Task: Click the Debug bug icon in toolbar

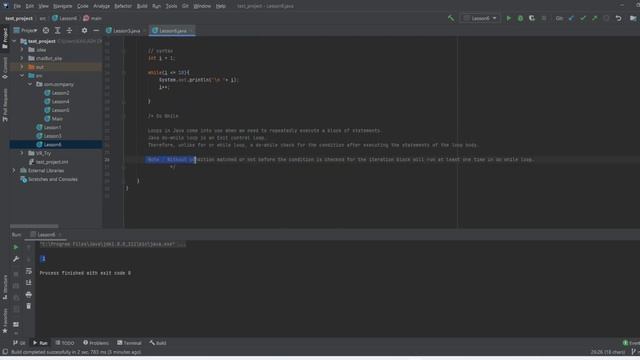Action: pyautogui.click(x=520, y=18)
